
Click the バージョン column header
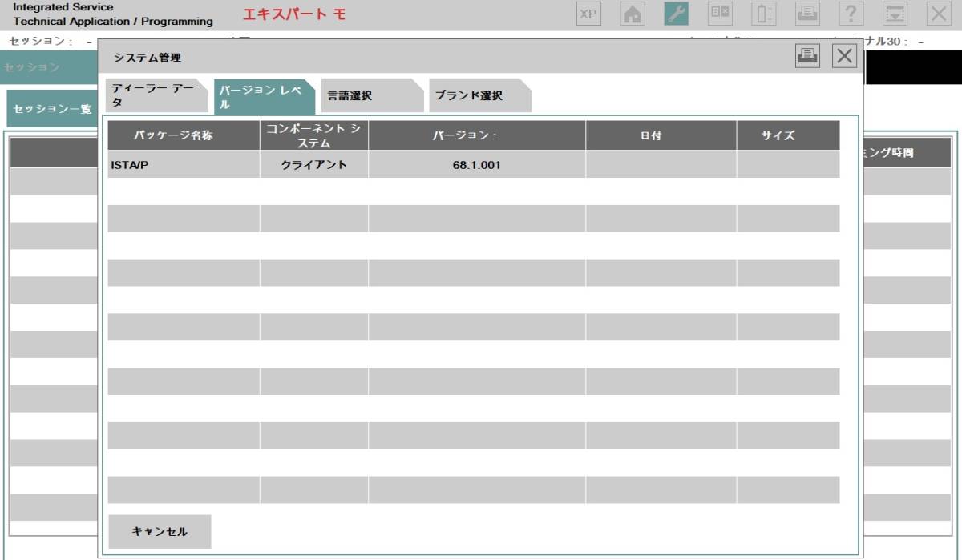477,135
